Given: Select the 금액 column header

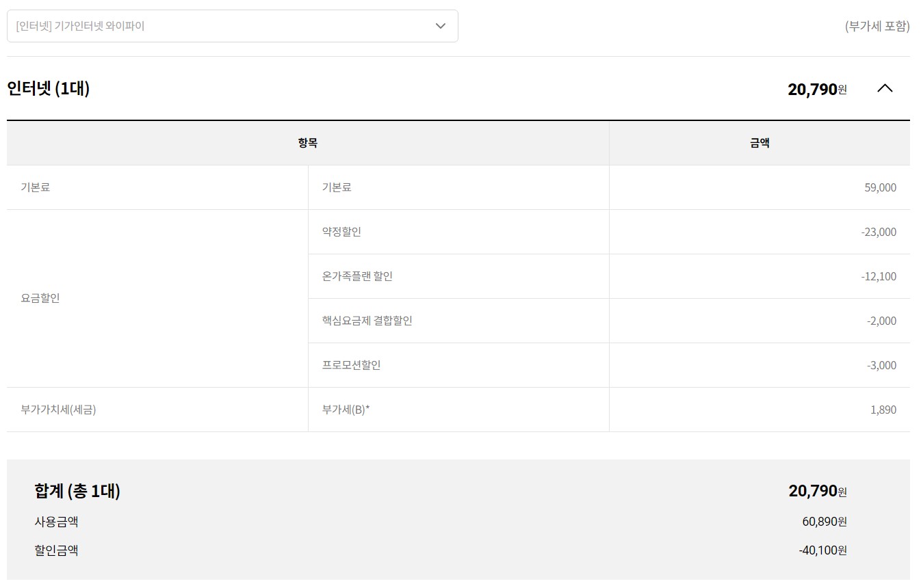Looking at the screenshot, I should tap(760, 143).
